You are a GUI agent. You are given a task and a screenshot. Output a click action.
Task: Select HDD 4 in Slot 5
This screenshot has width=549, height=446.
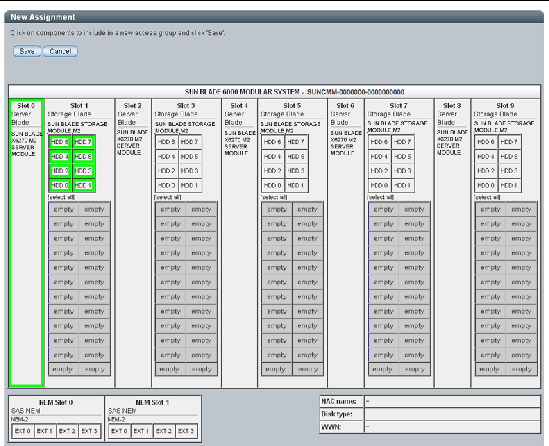[273, 156]
